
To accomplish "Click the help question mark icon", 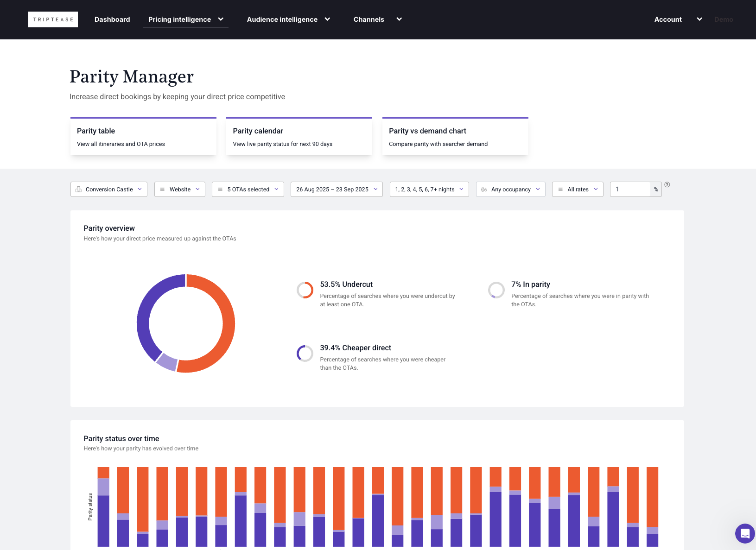I will (x=667, y=184).
